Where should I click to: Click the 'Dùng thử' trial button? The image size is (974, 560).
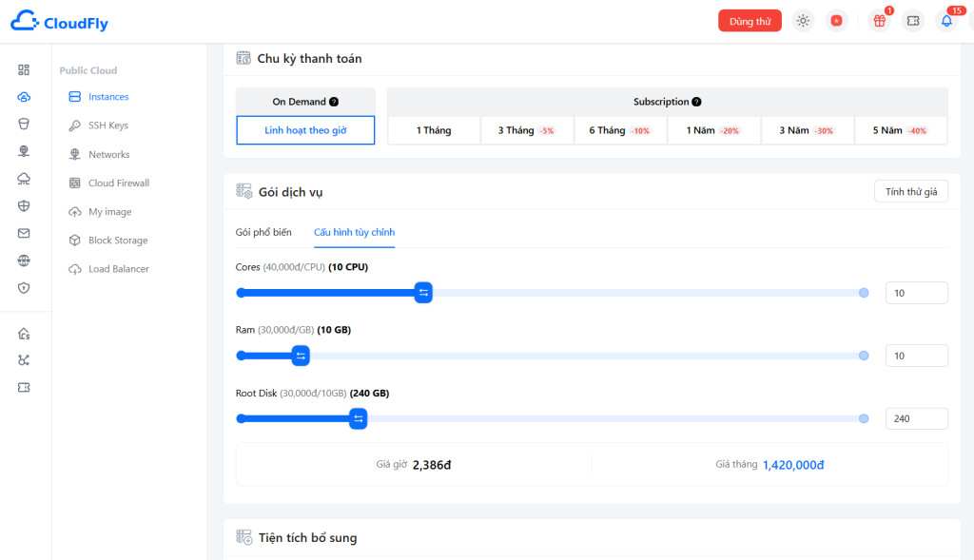pos(750,21)
